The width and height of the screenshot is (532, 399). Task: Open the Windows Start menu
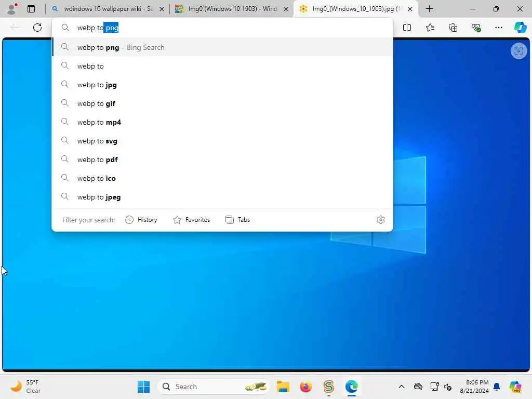coord(143,387)
